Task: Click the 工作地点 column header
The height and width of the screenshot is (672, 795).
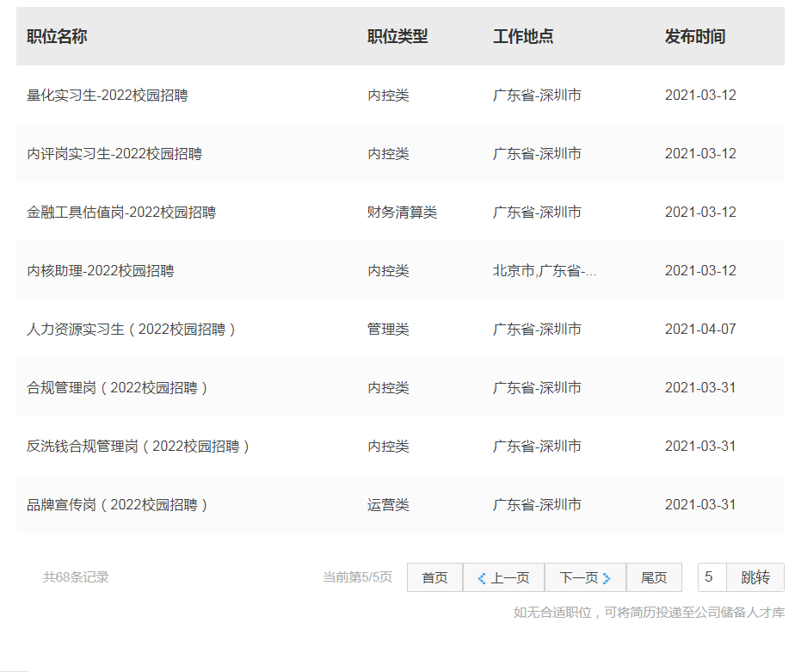Action: pyautogui.click(x=522, y=37)
